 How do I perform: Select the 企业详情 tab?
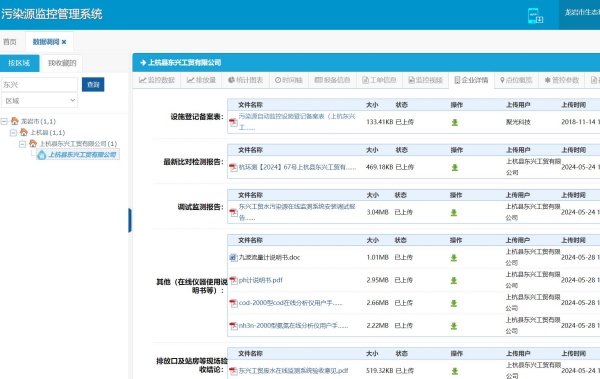471,80
